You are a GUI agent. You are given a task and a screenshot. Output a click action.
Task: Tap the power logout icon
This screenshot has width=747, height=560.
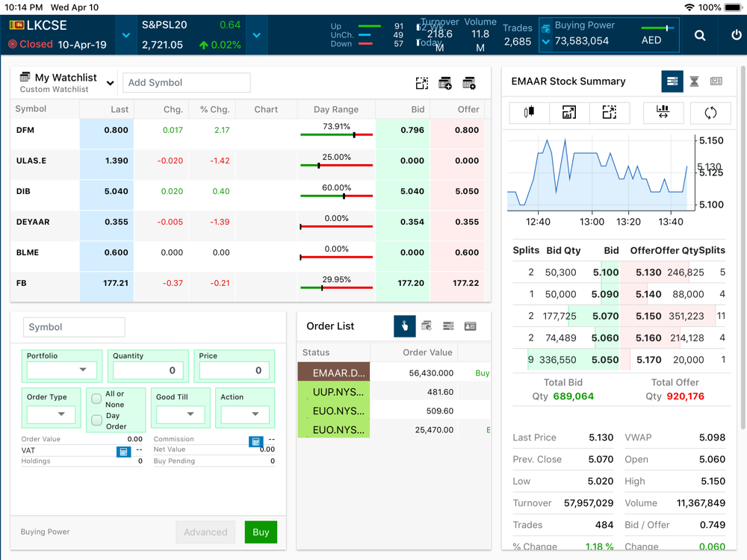(x=736, y=35)
